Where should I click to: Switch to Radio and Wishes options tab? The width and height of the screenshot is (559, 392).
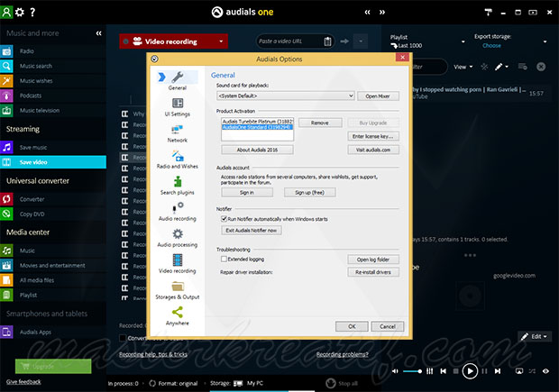(178, 160)
